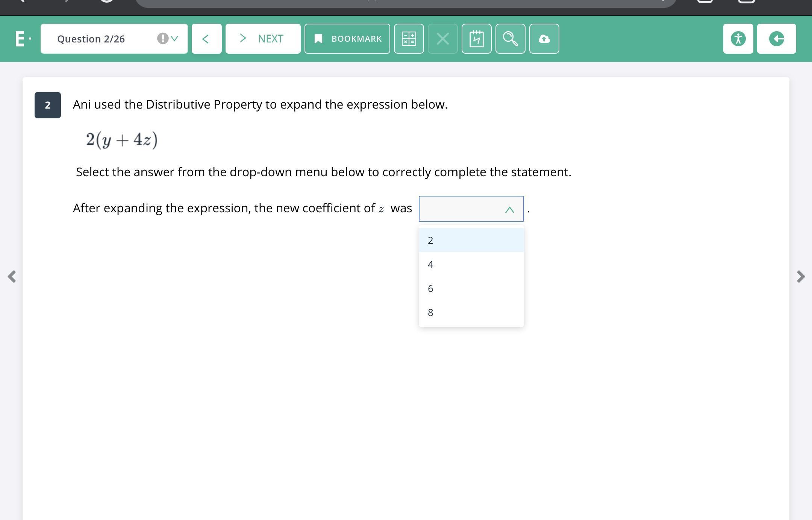The image size is (812, 520).
Task: Open the calculator tool icon
Action: point(409,39)
